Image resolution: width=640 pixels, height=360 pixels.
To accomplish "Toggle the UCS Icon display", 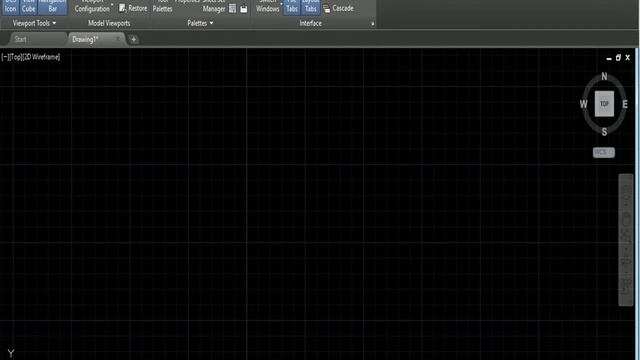I will [x=10, y=7].
